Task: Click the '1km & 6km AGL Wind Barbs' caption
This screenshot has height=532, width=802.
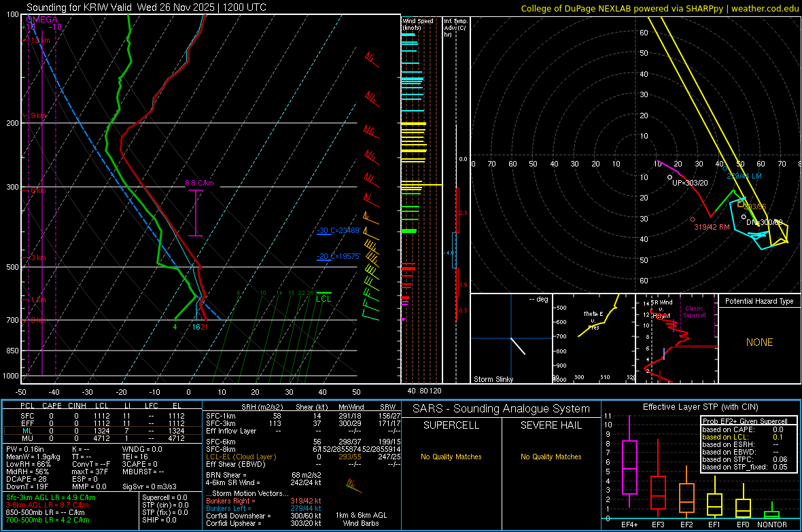Action: (361, 519)
